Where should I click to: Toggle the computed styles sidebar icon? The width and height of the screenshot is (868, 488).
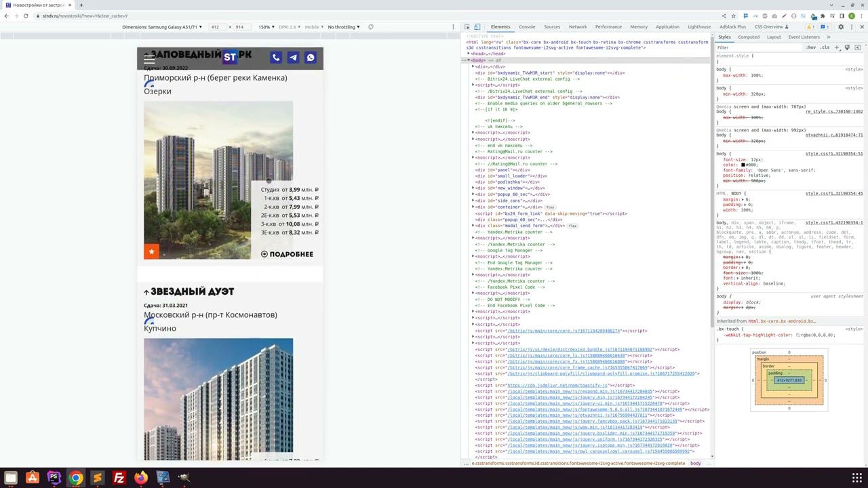(x=857, y=47)
